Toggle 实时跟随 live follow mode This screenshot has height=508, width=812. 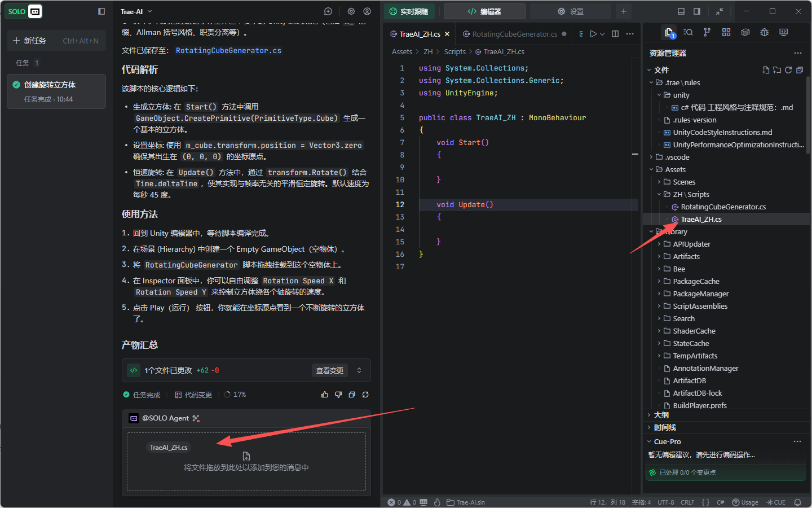[x=409, y=11]
